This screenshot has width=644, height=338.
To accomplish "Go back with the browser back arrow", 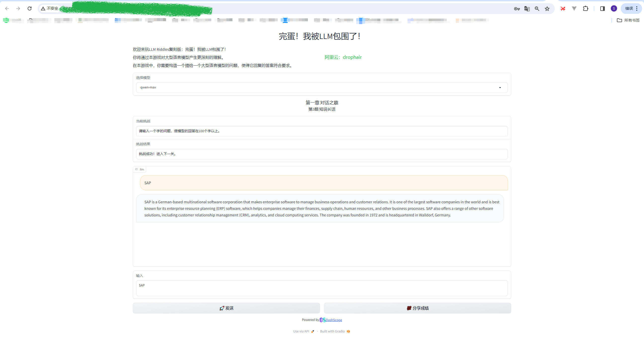I will click(x=7, y=9).
